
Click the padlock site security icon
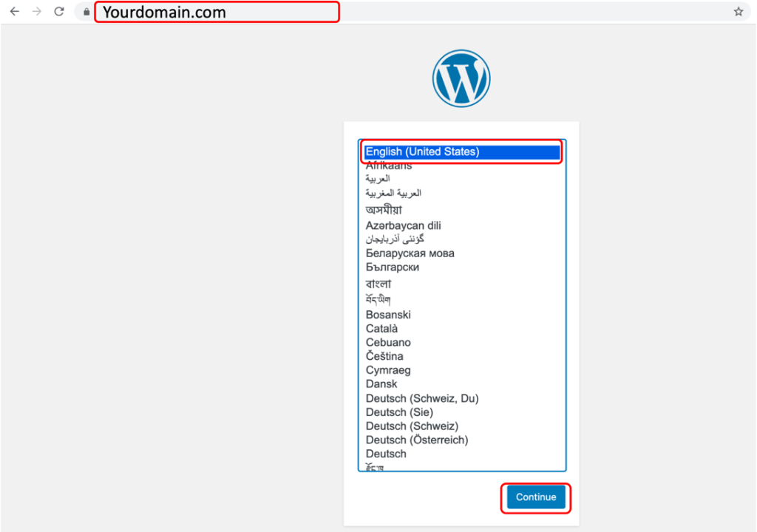pyautogui.click(x=86, y=12)
